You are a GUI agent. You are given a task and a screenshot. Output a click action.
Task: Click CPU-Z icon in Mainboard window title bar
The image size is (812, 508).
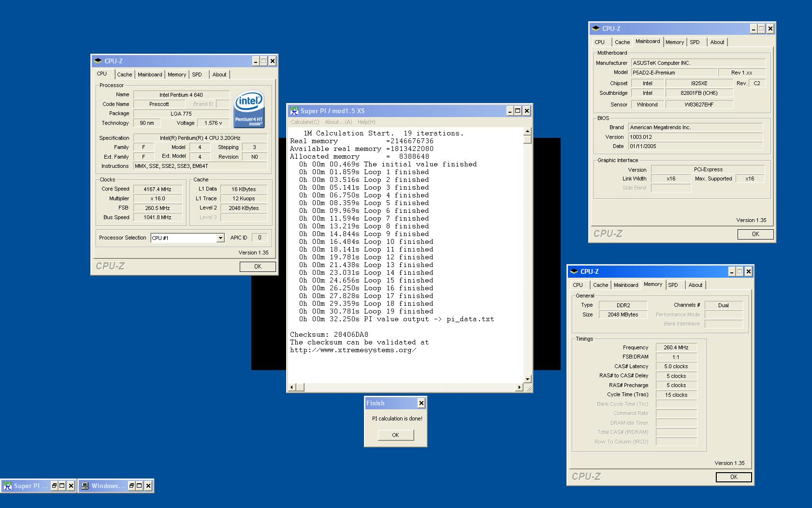tap(596, 29)
